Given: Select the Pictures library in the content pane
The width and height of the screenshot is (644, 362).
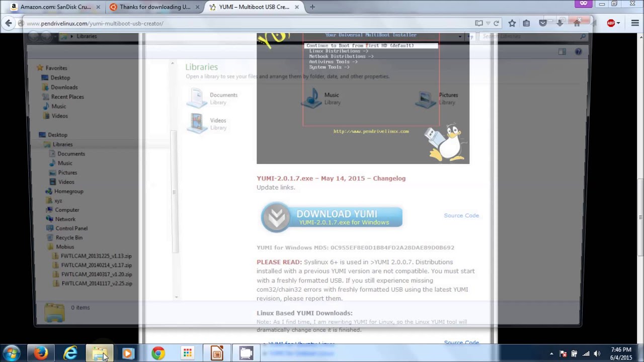Looking at the screenshot, I should click(x=437, y=98).
